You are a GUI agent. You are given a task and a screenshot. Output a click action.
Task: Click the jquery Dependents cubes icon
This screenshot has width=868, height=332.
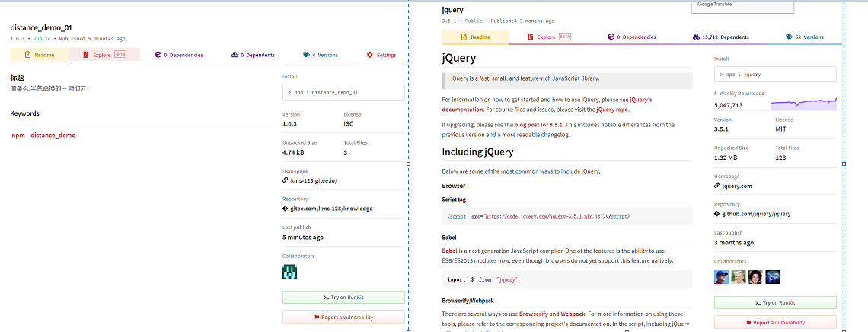[696, 37]
